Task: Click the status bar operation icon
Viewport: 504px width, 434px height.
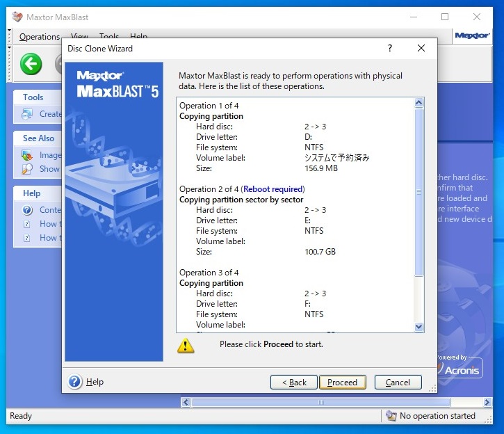Action: tap(391, 416)
